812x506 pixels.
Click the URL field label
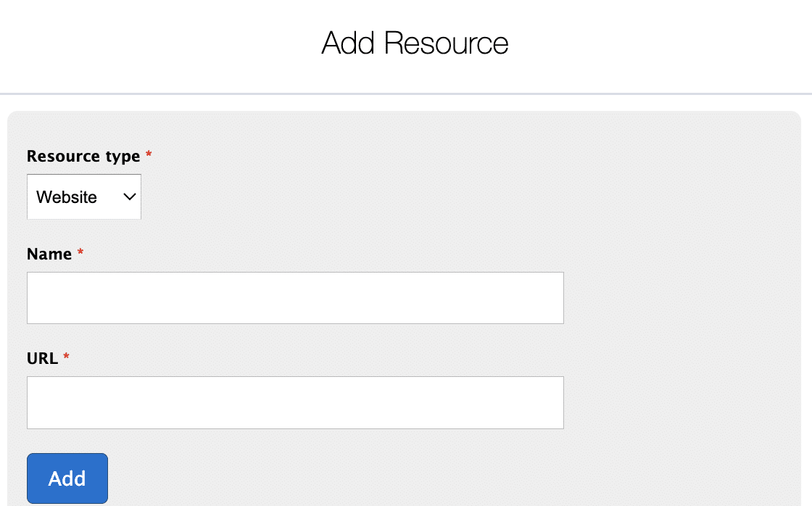pyautogui.click(x=42, y=358)
